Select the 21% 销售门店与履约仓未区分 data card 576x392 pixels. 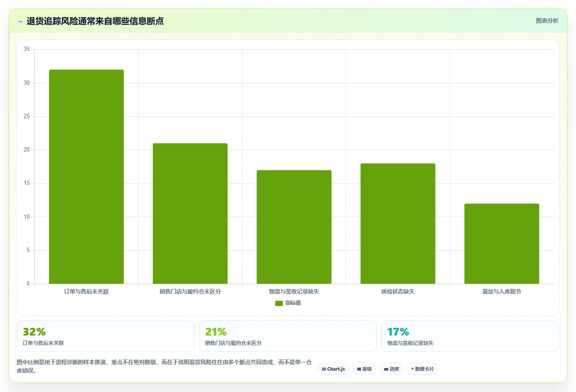pos(288,336)
